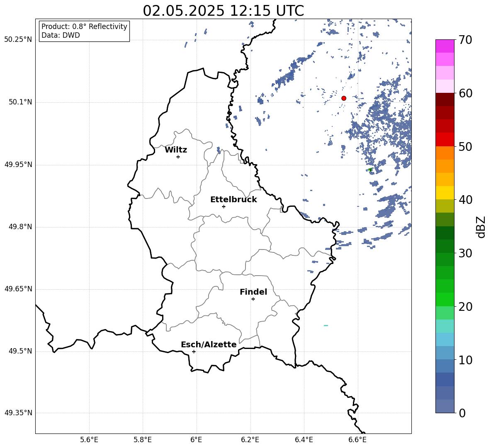The height and width of the screenshot is (448, 491).
Task: Click the 5.8°E longitude label
Action: [x=143, y=440]
